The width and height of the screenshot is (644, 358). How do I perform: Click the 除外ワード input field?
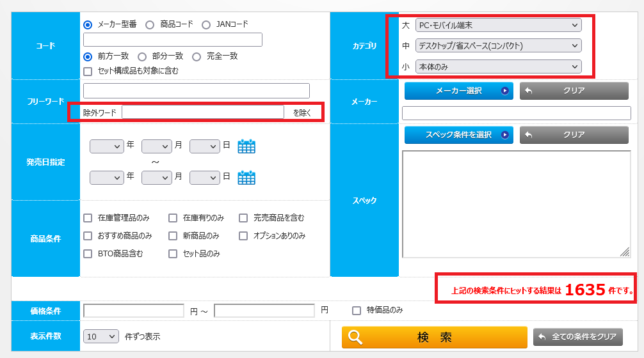202,113
